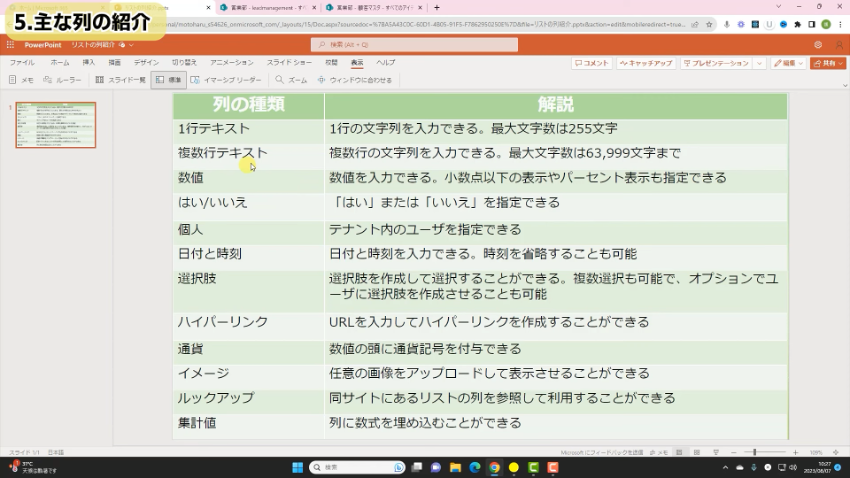Open イマーシブ リーダー immersive reader
Image resolution: width=850 pixels, height=478 pixels.
226,79
